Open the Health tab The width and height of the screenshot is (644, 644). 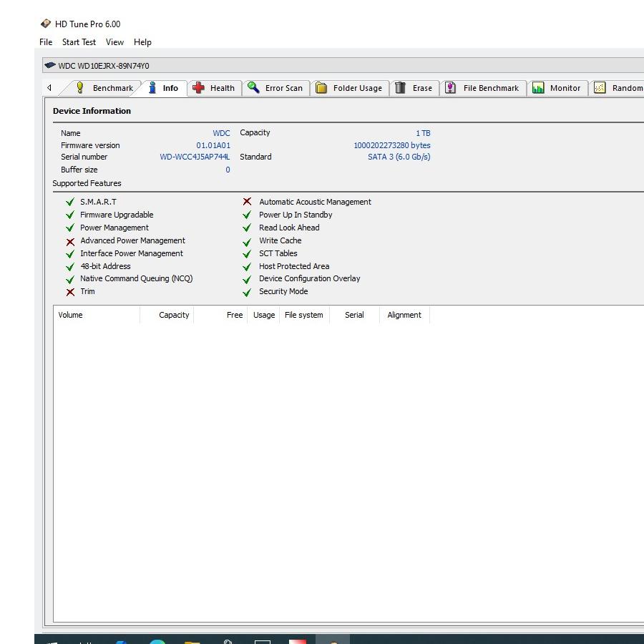(x=214, y=88)
